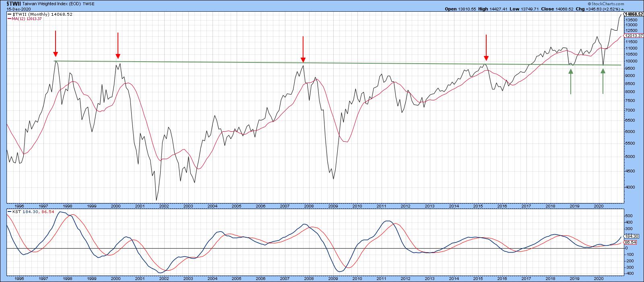Click the 15-Dec-2020 date in the header
The width and height of the screenshot is (644, 282).
tap(16, 9)
